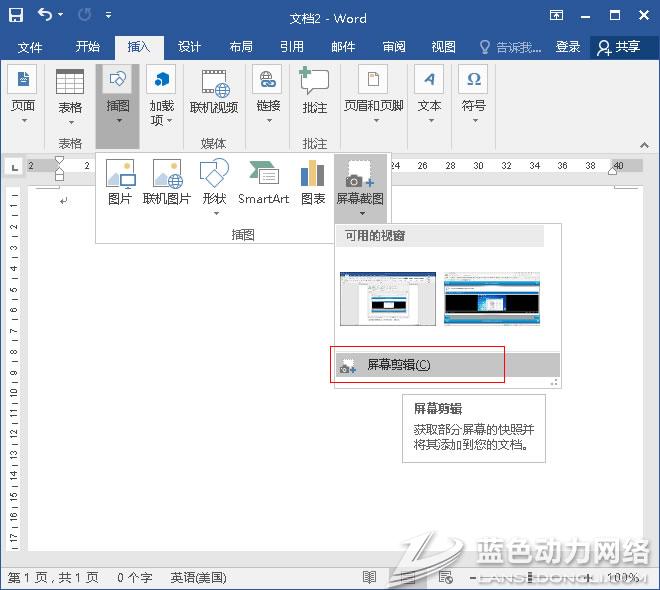Open the 页眉和页脚 header footer menu
The image size is (660, 590).
373,95
